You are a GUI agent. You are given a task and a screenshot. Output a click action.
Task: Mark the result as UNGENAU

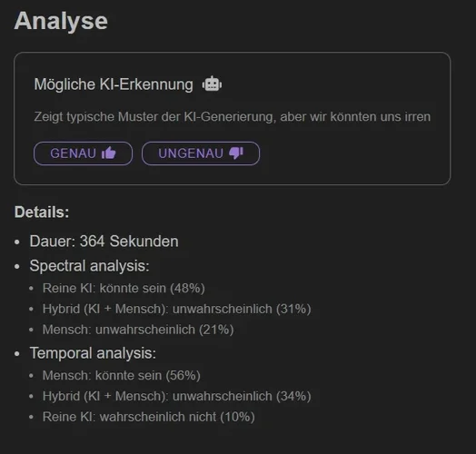tap(201, 153)
